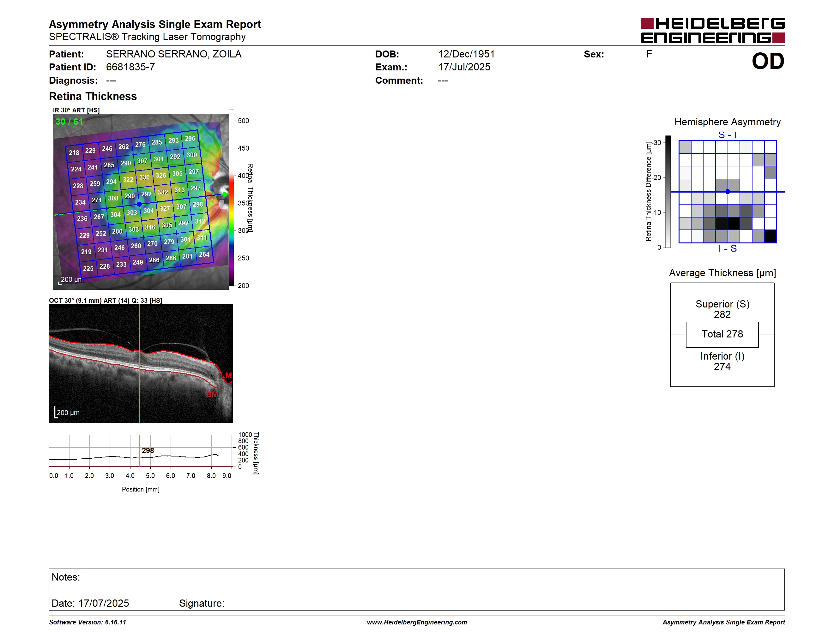Select thickness grid cell 218
This screenshot has width=834, height=644.
(x=74, y=152)
